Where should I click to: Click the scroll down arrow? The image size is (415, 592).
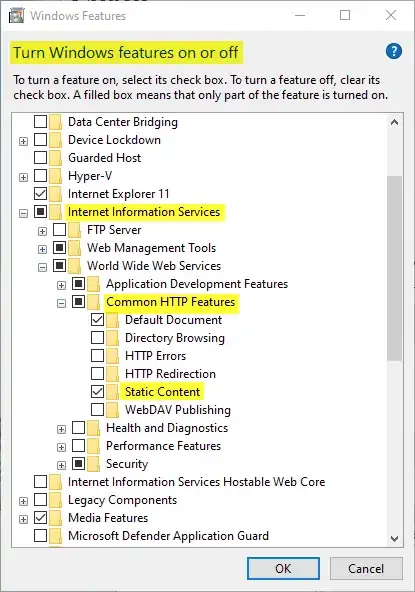coord(394,539)
